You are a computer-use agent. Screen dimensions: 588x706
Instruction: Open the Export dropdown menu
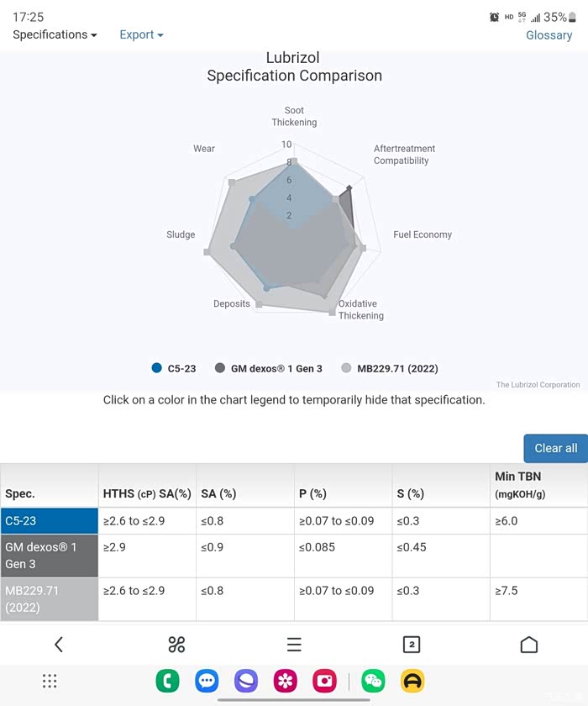point(141,34)
